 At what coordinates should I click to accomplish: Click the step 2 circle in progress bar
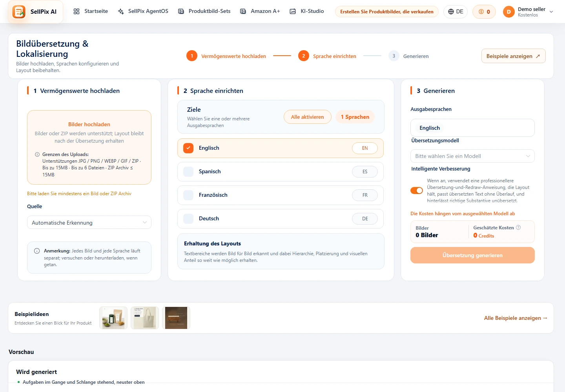click(x=304, y=56)
